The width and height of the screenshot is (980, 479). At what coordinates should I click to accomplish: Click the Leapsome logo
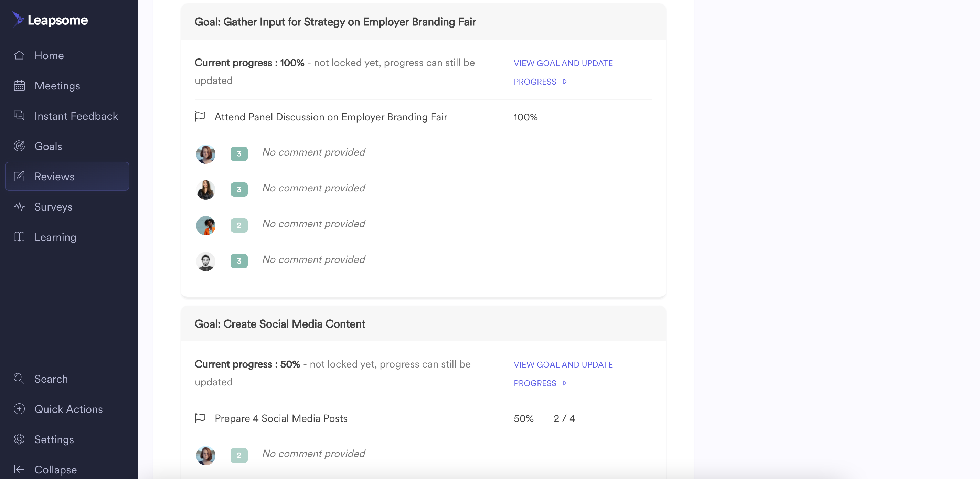(x=50, y=20)
